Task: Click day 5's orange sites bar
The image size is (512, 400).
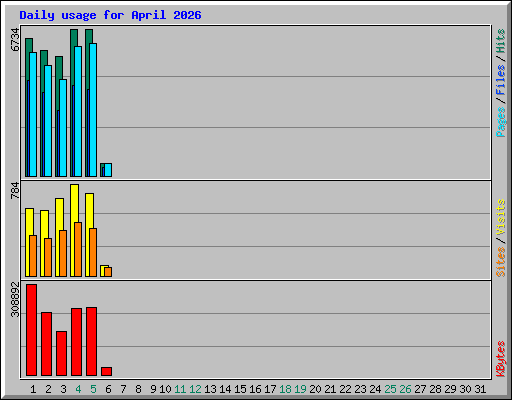Action: (93, 252)
